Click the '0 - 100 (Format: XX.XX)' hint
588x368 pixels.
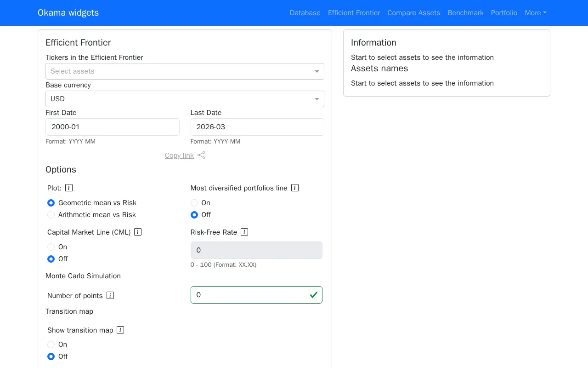tap(223, 265)
